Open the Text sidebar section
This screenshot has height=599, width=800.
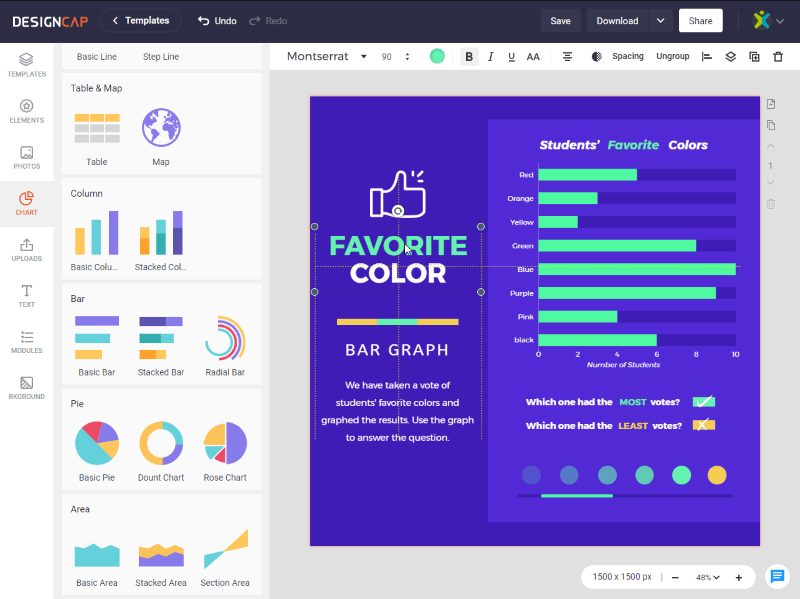[27, 295]
